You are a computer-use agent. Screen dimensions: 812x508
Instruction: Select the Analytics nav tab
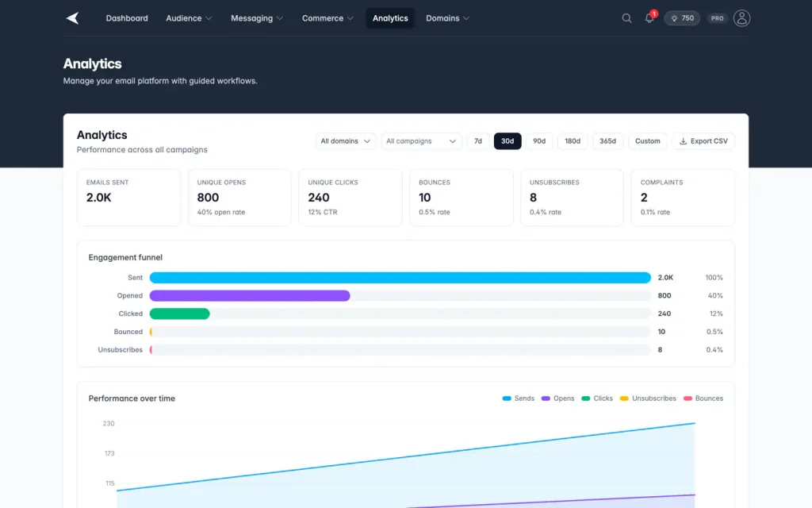[x=390, y=18]
